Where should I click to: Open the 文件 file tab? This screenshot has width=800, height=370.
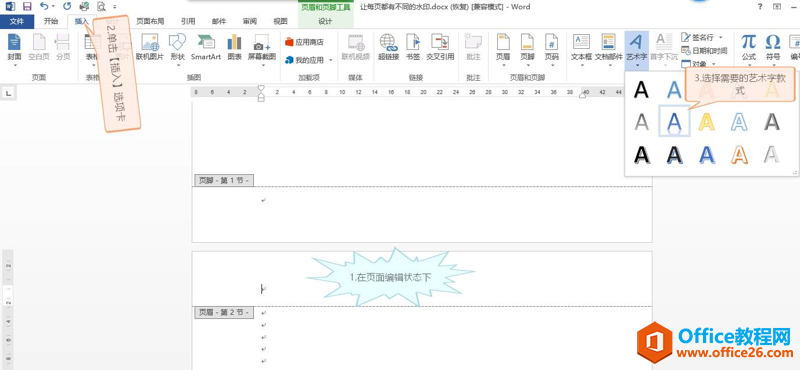click(x=17, y=21)
